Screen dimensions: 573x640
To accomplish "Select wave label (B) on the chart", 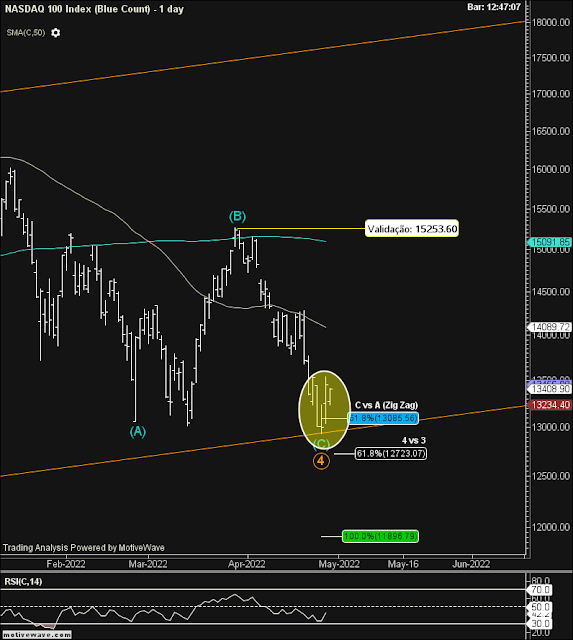I will tap(237, 216).
